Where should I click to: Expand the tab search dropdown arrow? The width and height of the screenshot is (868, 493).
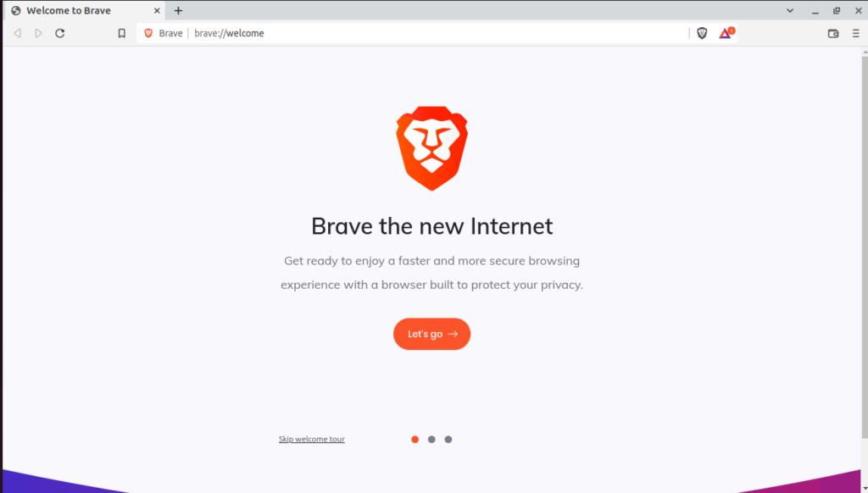pos(790,10)
